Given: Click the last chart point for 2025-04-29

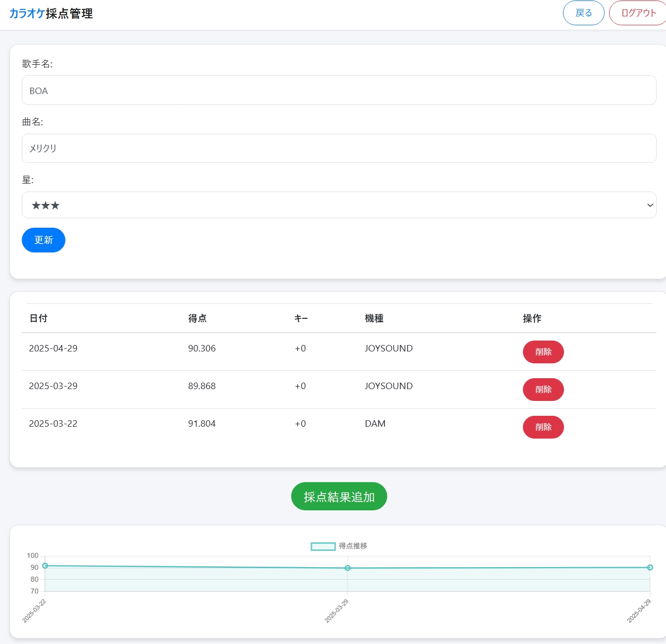Looking at the screenshot, I should click(x=650, y=568).
